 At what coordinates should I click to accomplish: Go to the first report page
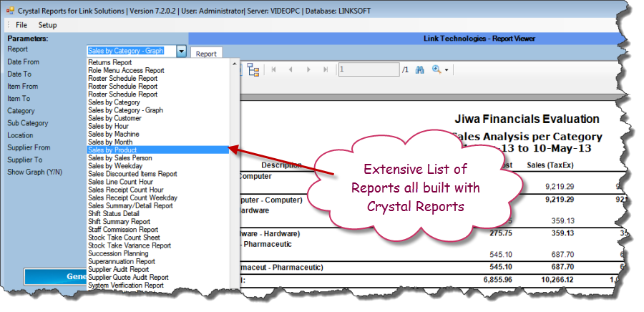pos(273,70)
